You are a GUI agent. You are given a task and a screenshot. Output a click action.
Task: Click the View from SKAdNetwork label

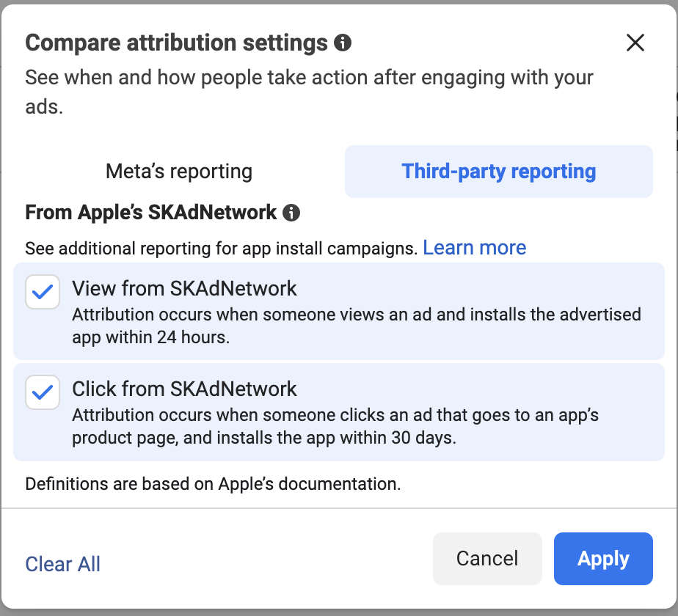[x=185, y=288]
